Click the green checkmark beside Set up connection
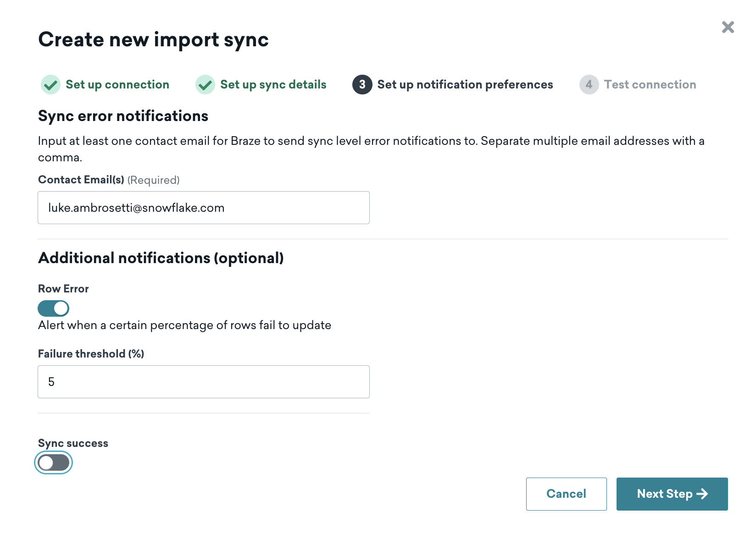This screenshot has height=539, width=756. tap(50, 85)
